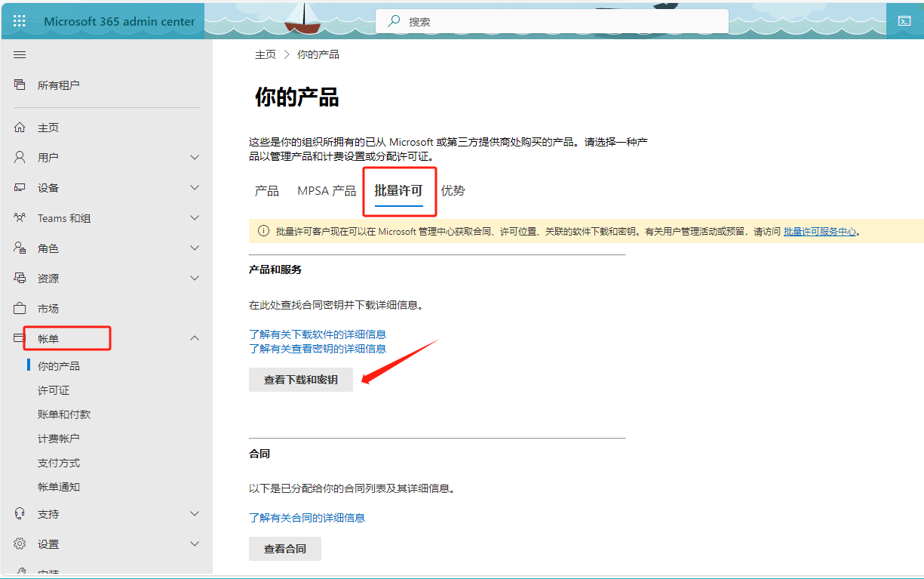Click 查看下载和密钥 button
Screen dimensions: 924x579
pos(301,380)
